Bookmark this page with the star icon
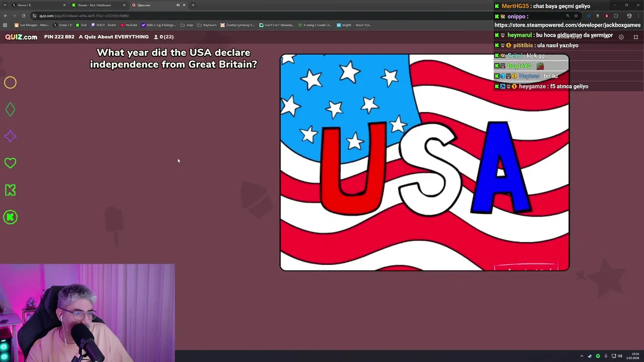 point(576,16)
